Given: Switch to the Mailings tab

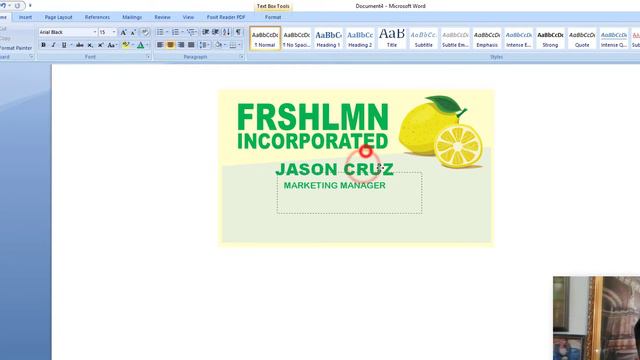Looking at the screenshot, I should click(132, 17).
